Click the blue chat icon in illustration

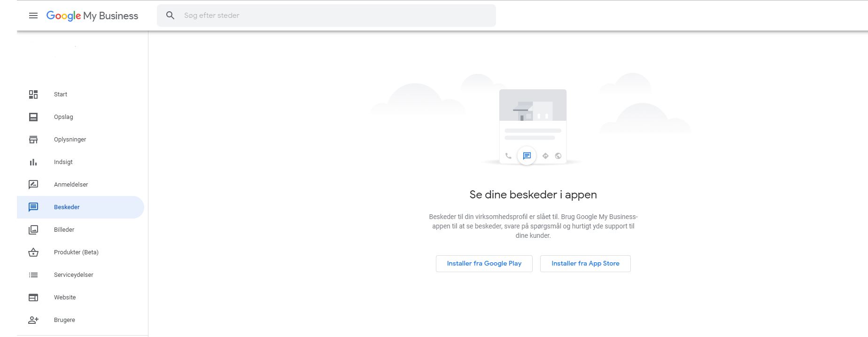click(527, 156)
